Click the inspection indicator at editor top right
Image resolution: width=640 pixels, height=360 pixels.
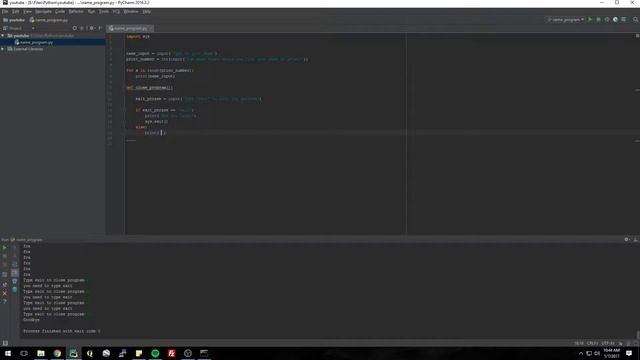pyautogui.click(x=637, y=36)
